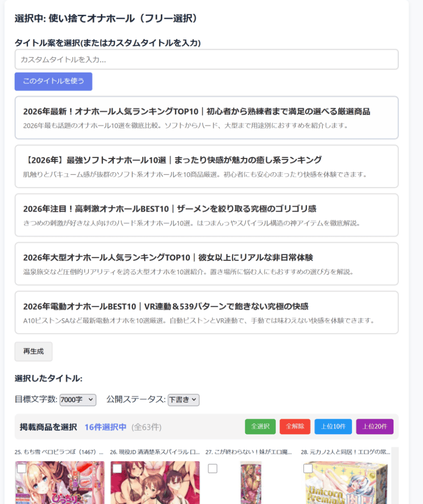Select the 2026年最新 人気ランキングTOP10 title suggestion

(x=206, y=118)
